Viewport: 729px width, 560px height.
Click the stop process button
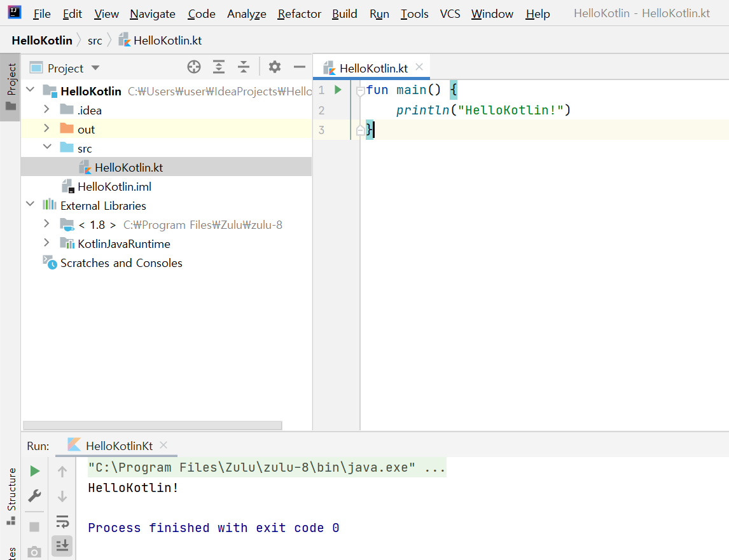34,526
